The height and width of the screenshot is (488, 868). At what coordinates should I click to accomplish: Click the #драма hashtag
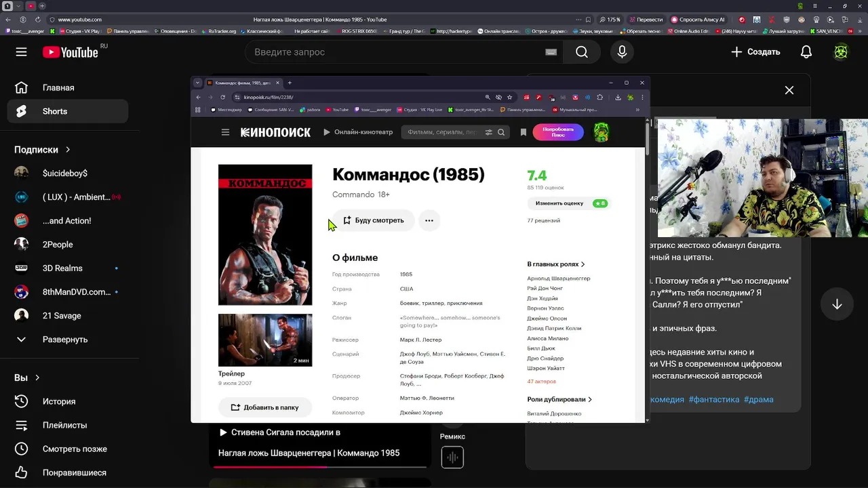(x=758, y=399)
